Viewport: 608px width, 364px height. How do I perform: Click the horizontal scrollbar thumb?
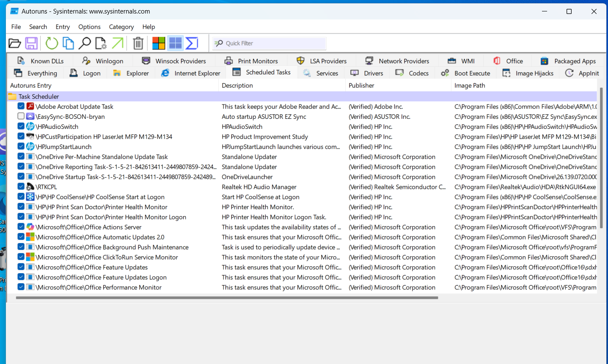[x=227, y=298]
